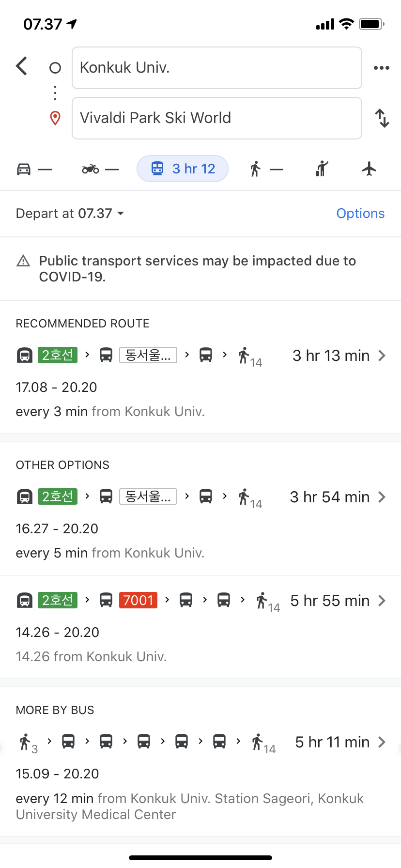Image resolution: width=401 pixels, height=868 pixels.
Task: Select the motorcycle travel mode
Action: pos(100,169)
